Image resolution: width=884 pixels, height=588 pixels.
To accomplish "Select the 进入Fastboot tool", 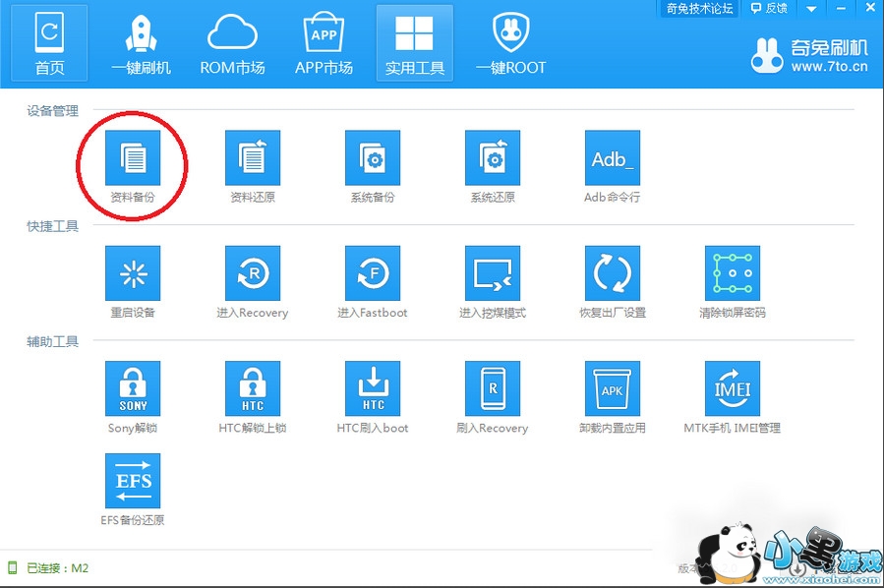I will pos(373,272).
